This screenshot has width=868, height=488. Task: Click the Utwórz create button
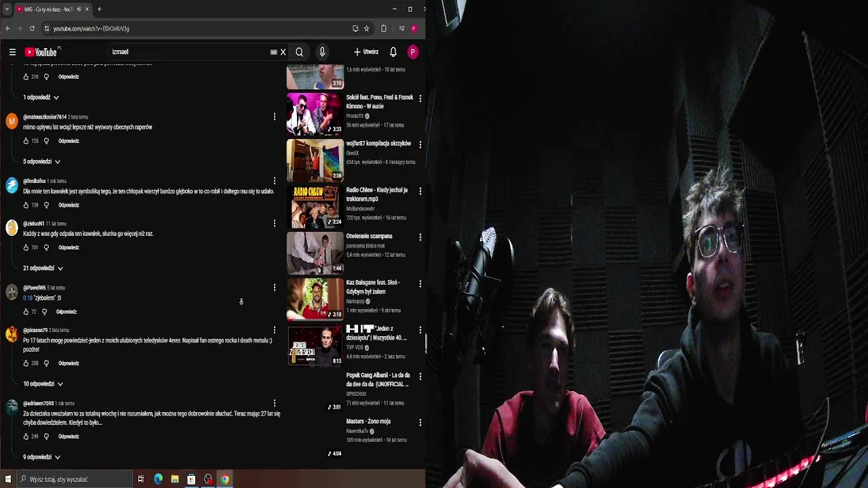pos(366,52)
